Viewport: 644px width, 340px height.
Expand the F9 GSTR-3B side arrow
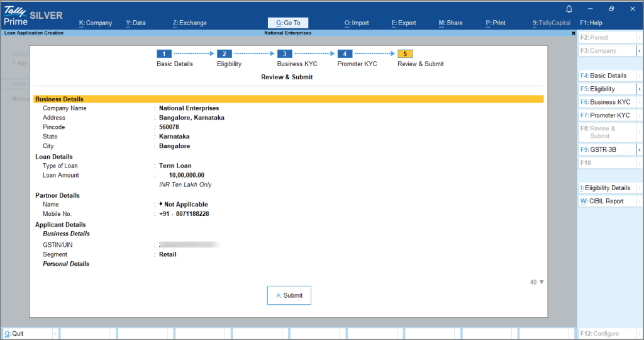coord(640,150)
